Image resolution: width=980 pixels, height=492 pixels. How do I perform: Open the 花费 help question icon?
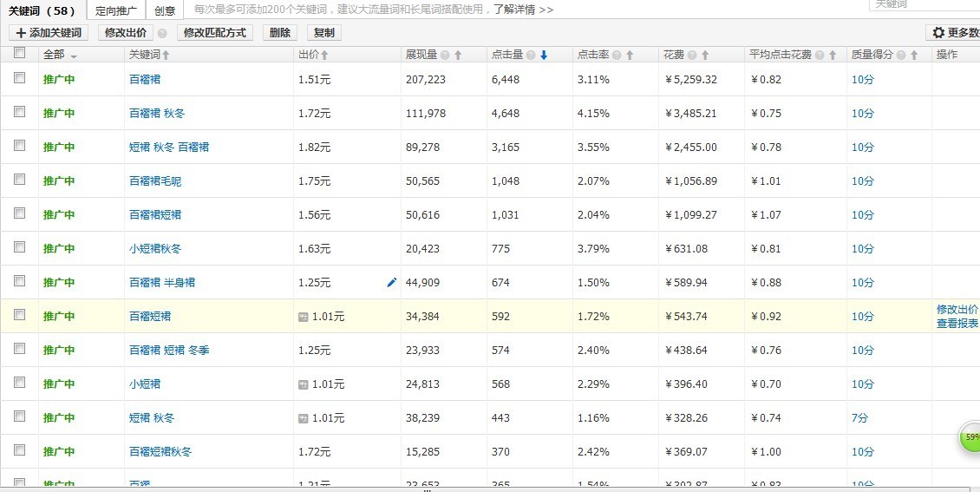pos(692,55)
